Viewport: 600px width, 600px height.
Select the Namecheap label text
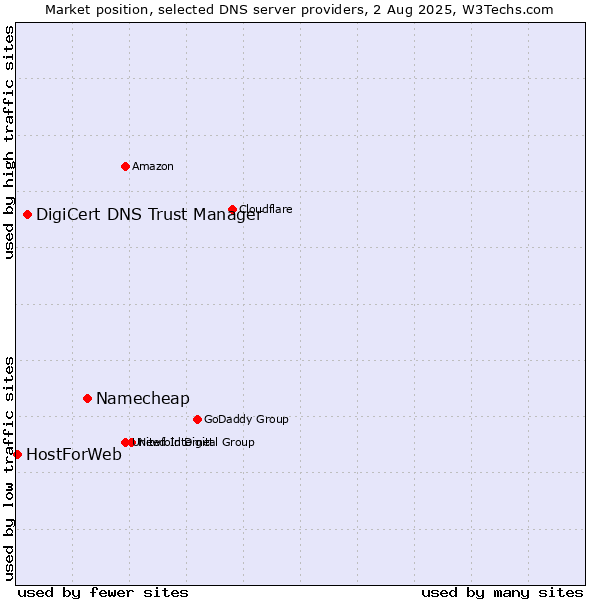coord(143,399)
